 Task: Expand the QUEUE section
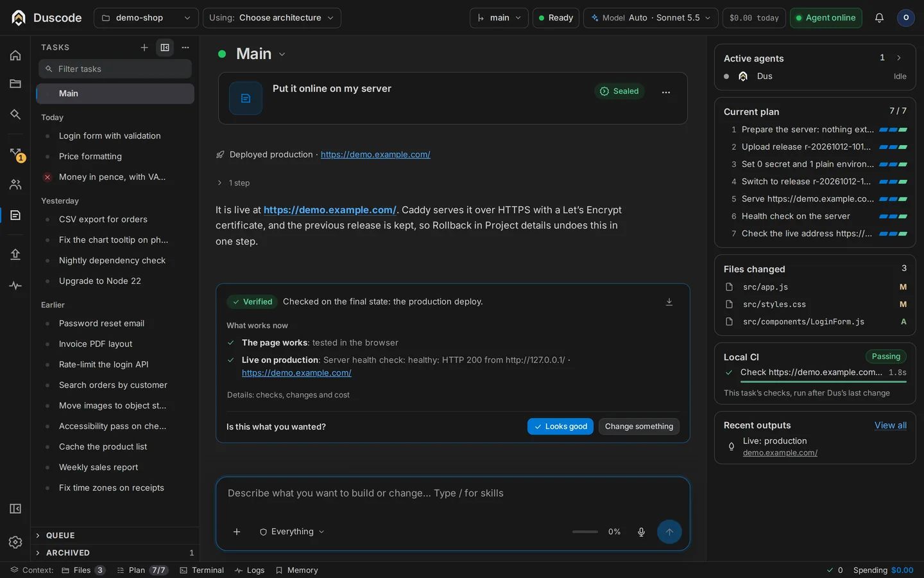click(x=116, y=536)
